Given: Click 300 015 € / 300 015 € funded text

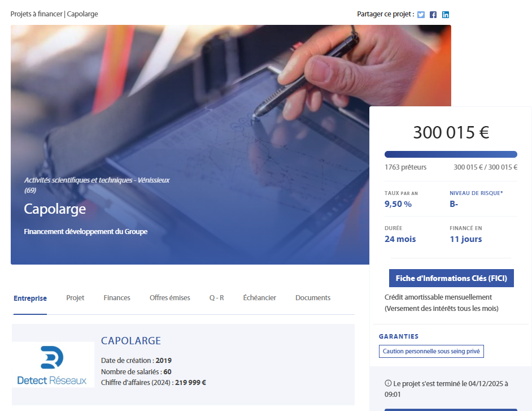Looking at the screenshot, I should 486,167.
